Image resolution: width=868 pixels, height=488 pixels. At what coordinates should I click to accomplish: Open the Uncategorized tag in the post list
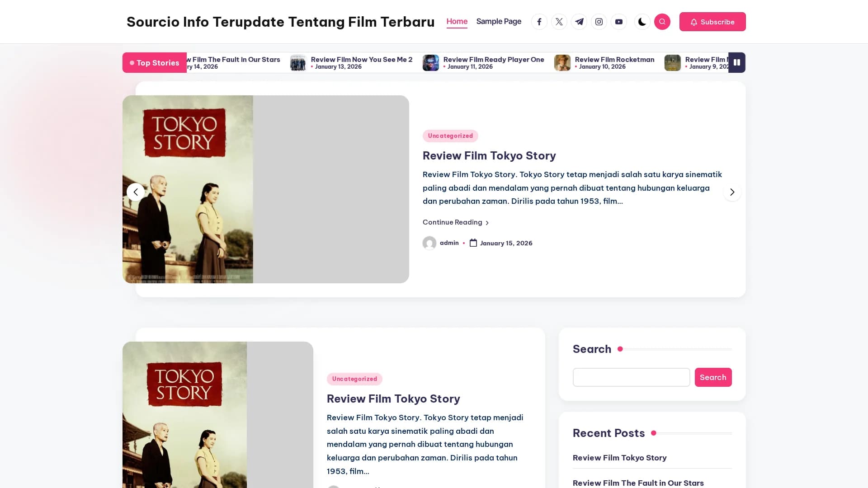click(x=354, y=379)
